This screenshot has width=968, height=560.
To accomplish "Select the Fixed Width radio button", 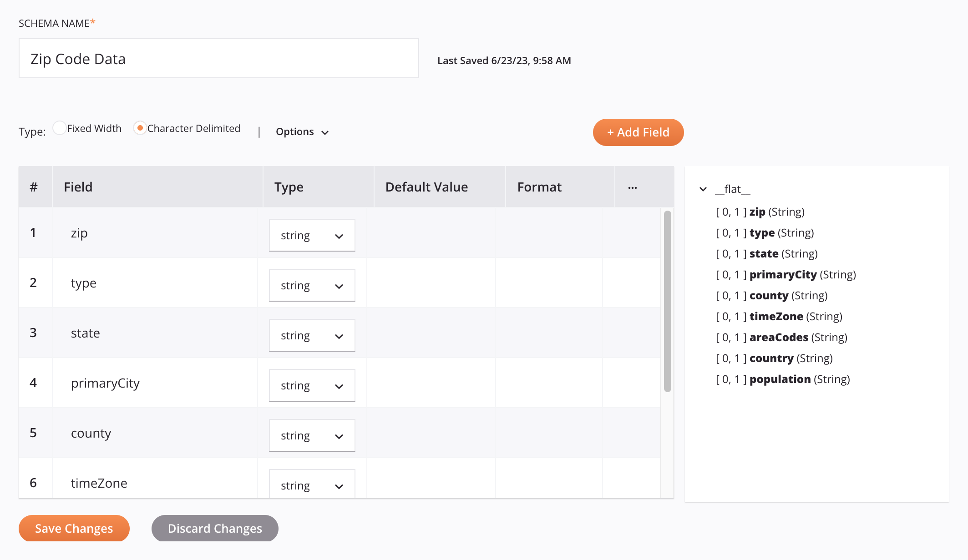I will tap(59, 128).
